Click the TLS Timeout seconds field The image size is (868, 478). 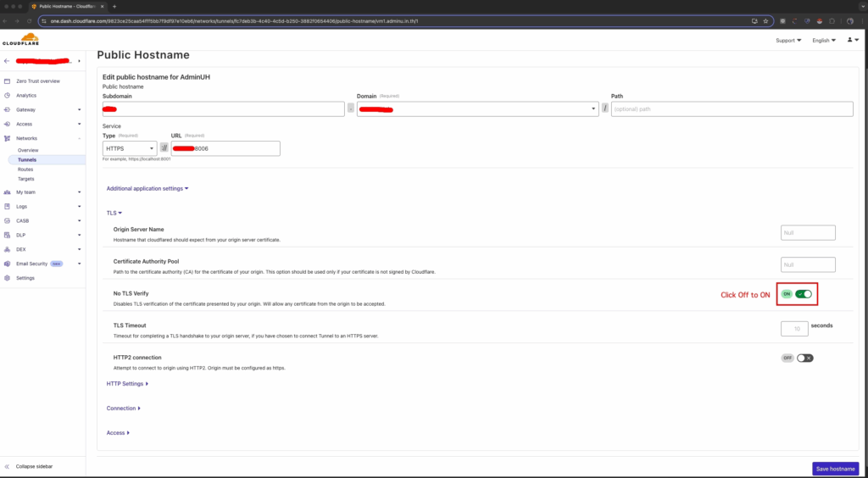click(795, 329)
